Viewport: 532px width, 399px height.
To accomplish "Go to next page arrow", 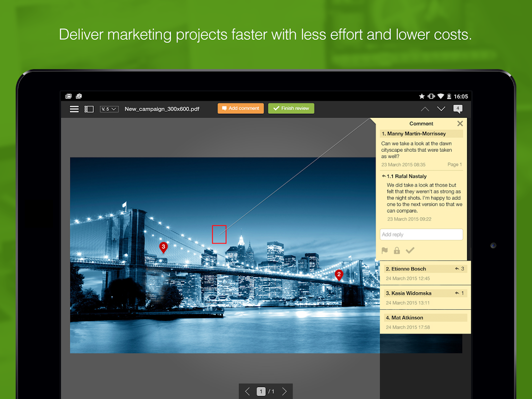I will coord(284,392).
